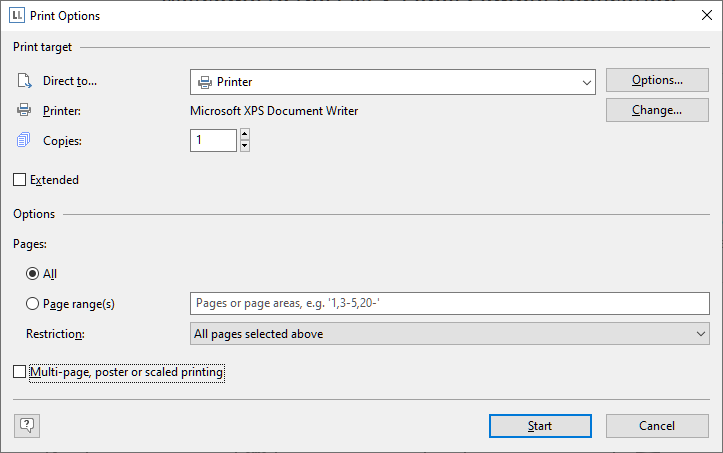Click the Copies stacked pages icon
723x453 pixels.
(24, 140)
